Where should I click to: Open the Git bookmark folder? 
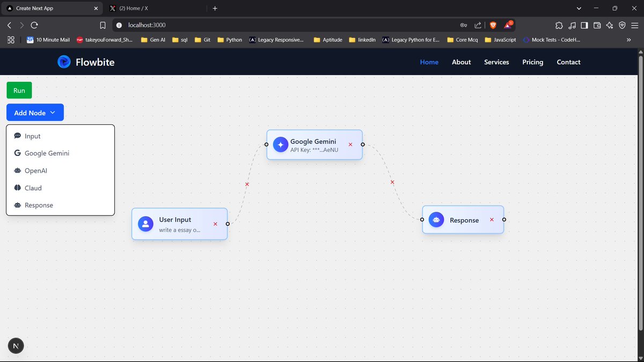tap(202, 40)
